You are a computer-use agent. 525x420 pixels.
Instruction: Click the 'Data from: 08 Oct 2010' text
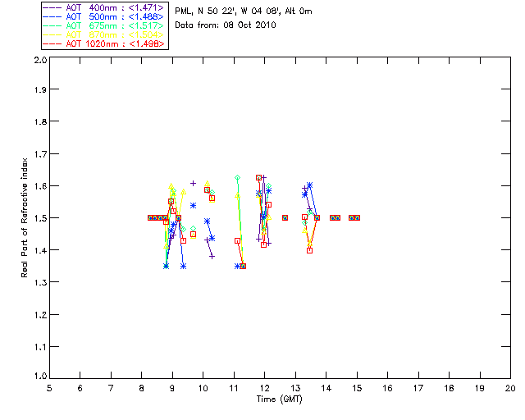point(226,25)
